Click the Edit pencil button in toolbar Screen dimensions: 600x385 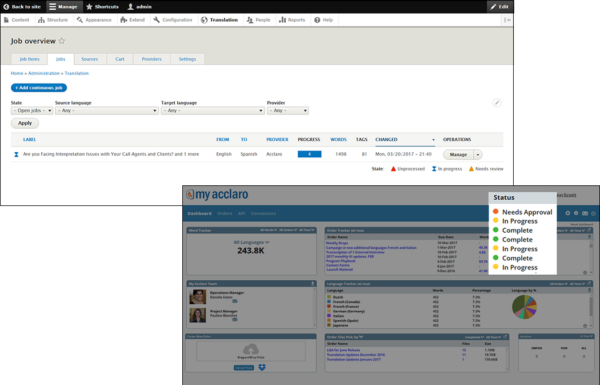[x=499, y=7]
